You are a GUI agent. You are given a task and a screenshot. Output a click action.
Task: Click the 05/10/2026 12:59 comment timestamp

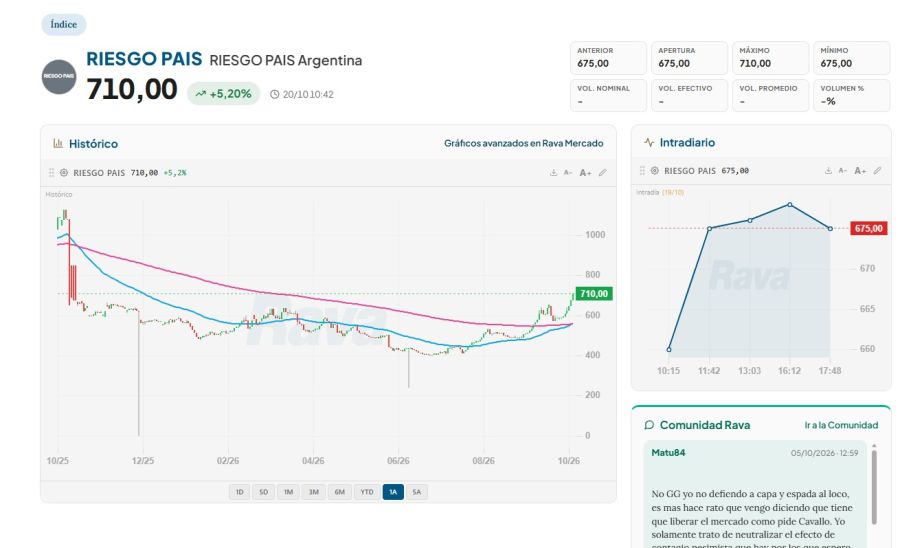(x=824, y=453)
